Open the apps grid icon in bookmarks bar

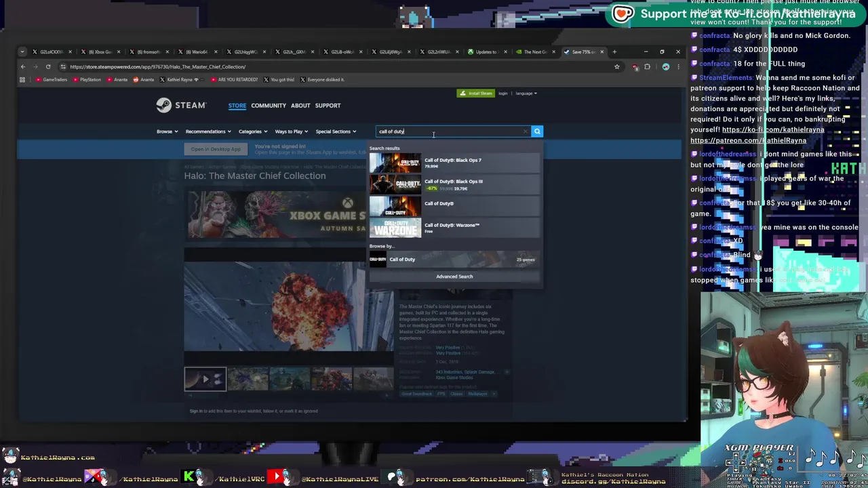tap(22, 79)
